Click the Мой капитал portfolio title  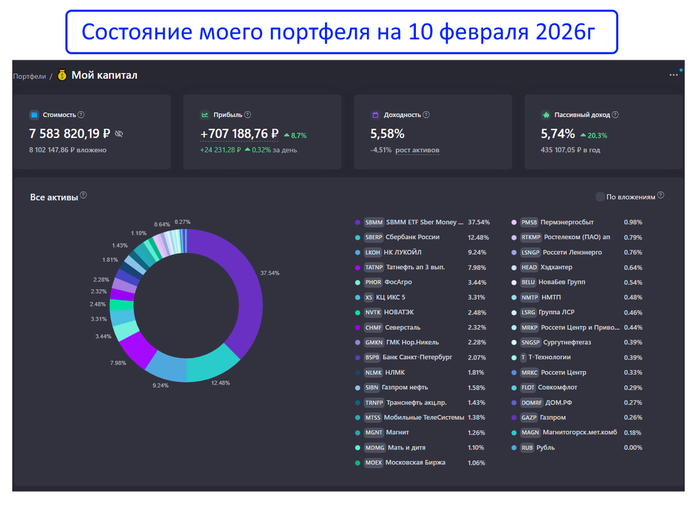104,75
